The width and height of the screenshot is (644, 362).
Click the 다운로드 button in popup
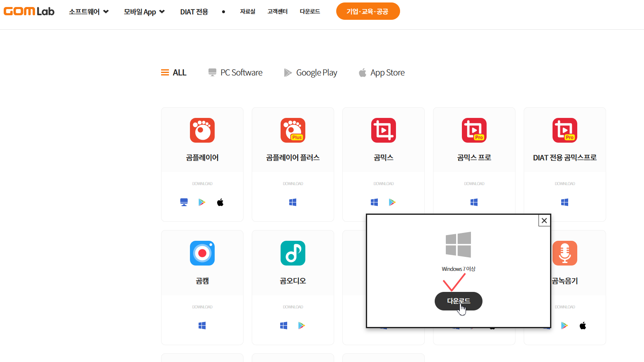click(x=459, y=301)
